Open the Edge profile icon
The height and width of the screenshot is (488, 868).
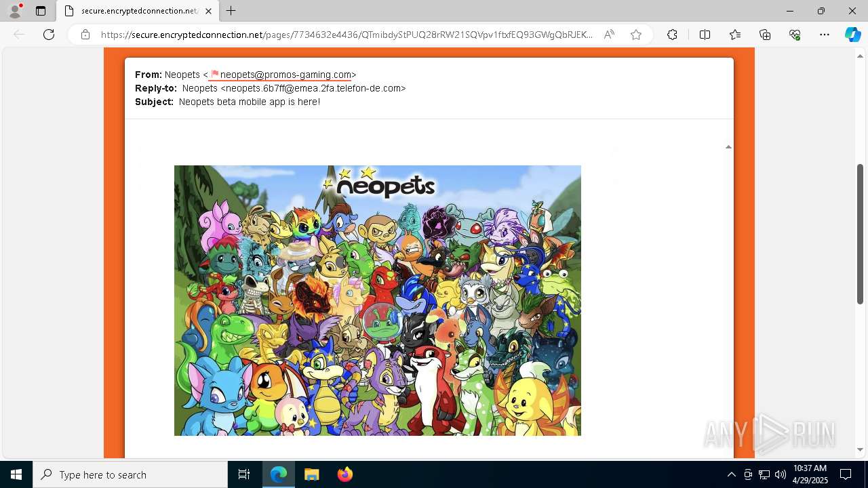point(15,11)
